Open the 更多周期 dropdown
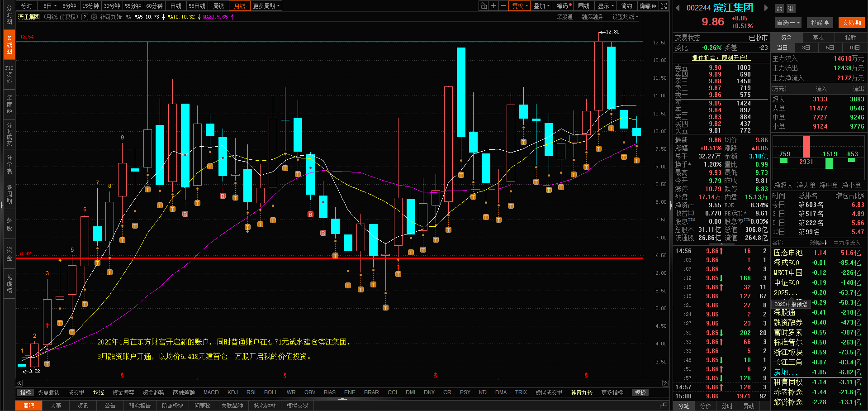868x411 pixels. (x=266, y=6)
